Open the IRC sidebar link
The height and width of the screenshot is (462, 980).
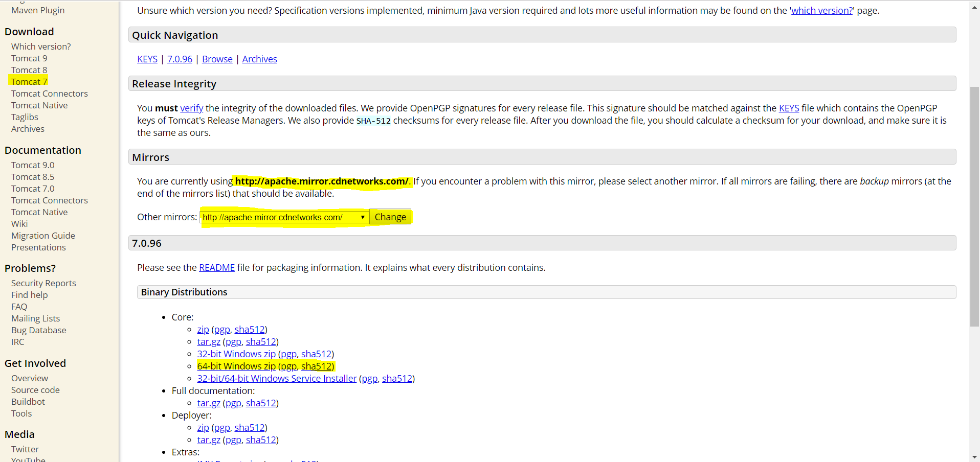tap(17, 342)
